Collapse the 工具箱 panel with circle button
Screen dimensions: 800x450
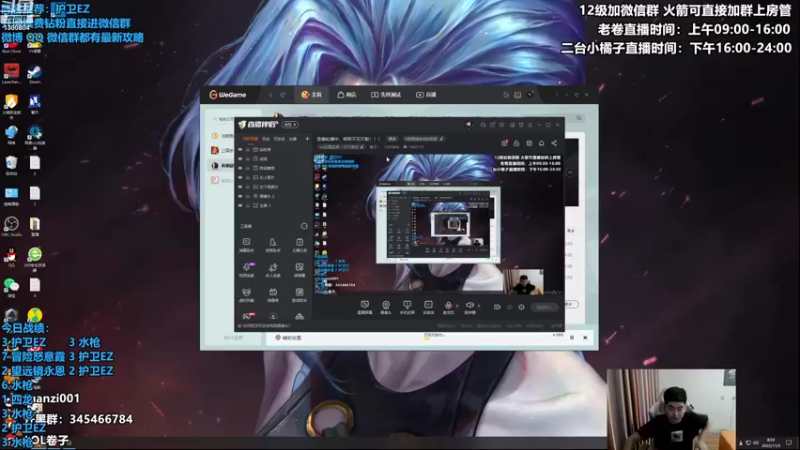coord(304,226)
